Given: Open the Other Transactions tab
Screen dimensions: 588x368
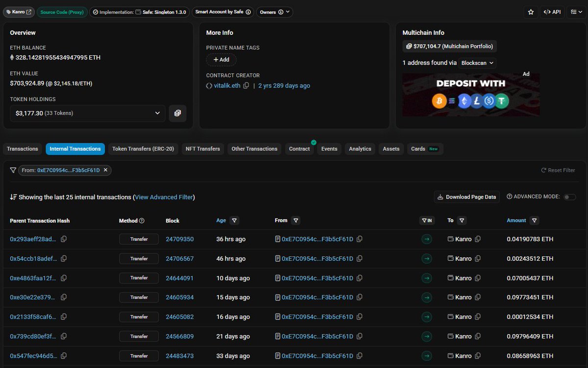Looking at the screenshot, I should [x=254, y=149].
